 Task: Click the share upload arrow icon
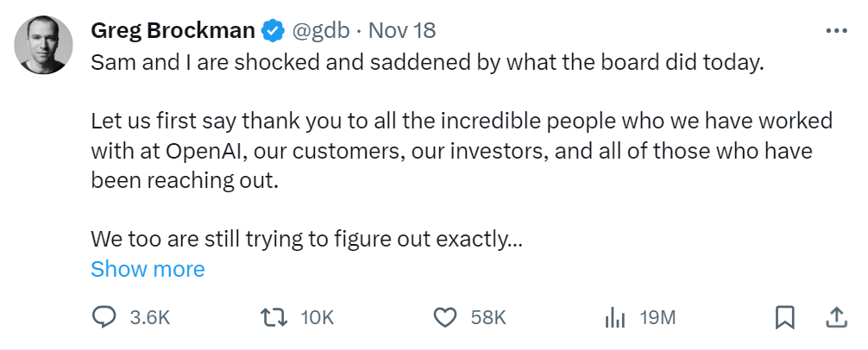coord(835,317)
